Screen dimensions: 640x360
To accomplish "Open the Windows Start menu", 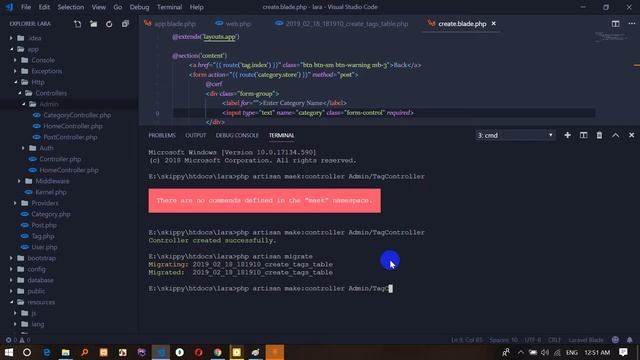I will click(9, 352).
